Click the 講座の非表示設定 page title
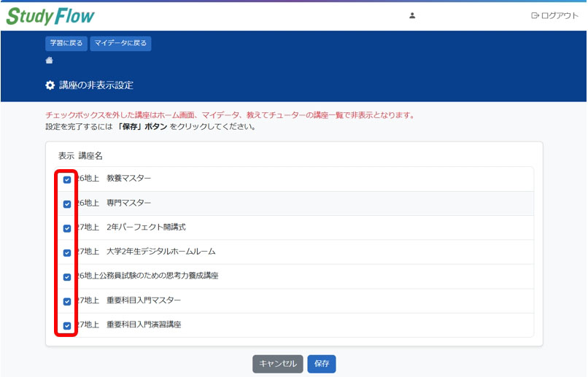This screenshot has height=377, width=588. coord(96,85)
